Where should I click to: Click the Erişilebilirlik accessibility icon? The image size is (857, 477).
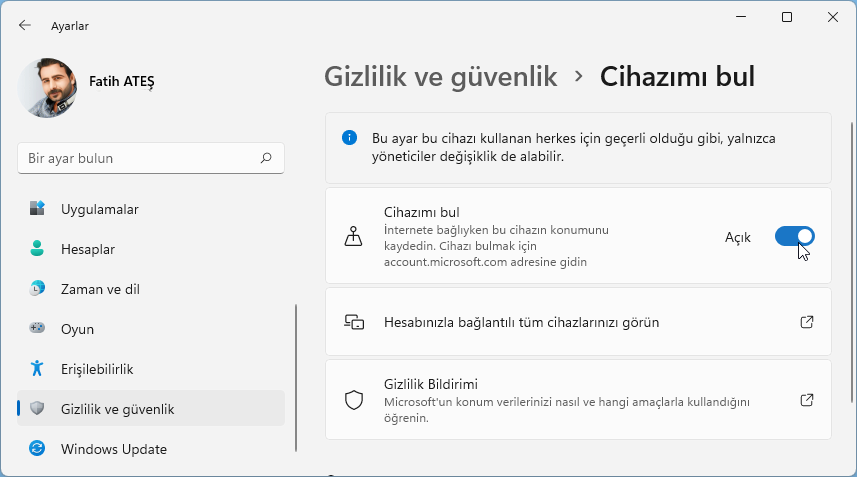point(37,369)
